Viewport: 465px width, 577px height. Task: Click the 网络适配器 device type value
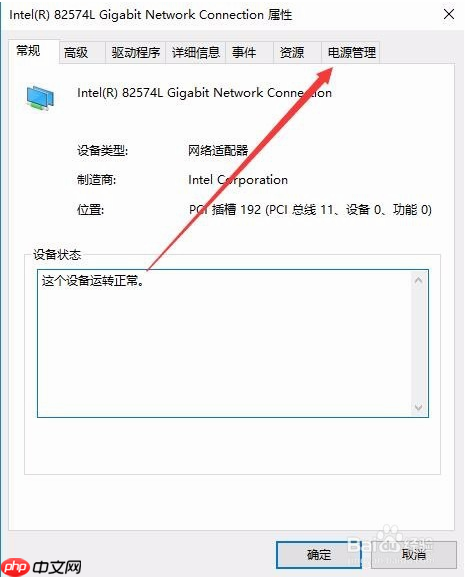(218, 151)
